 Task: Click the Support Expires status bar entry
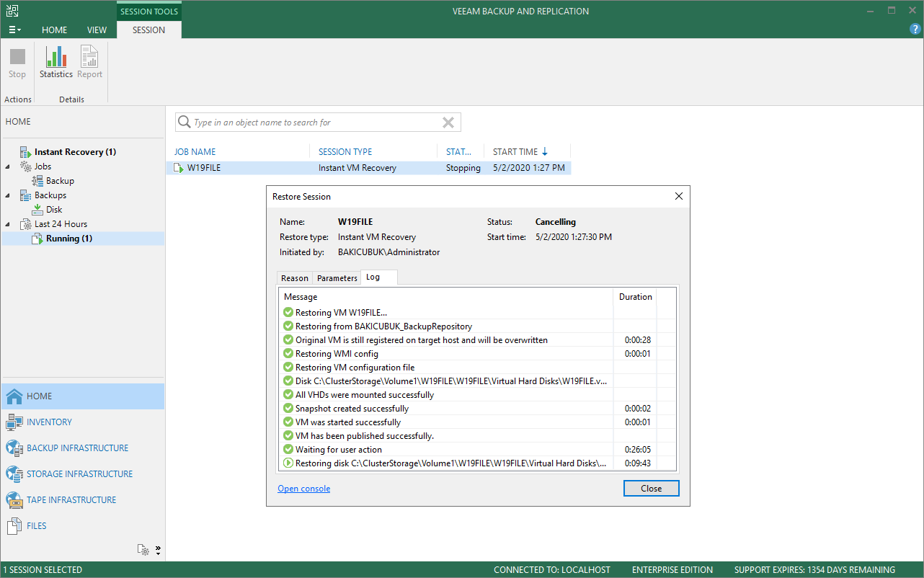point(814,570)
